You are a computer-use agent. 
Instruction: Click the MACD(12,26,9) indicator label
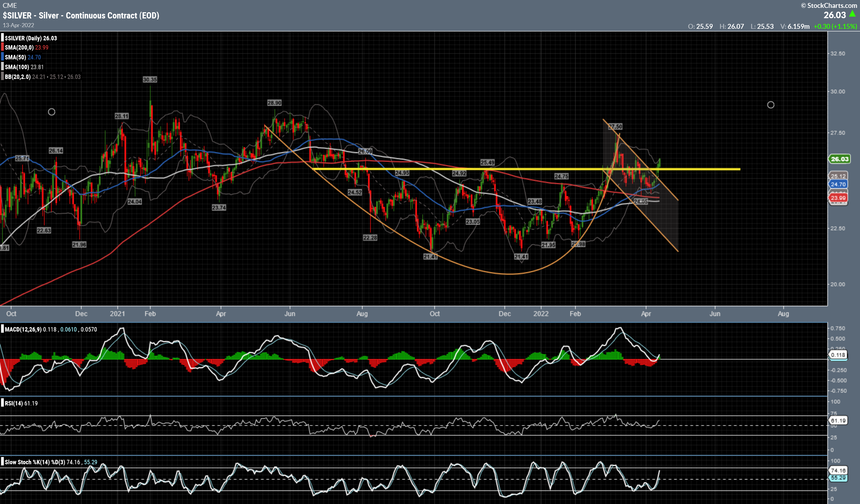(x=23, y=329)
